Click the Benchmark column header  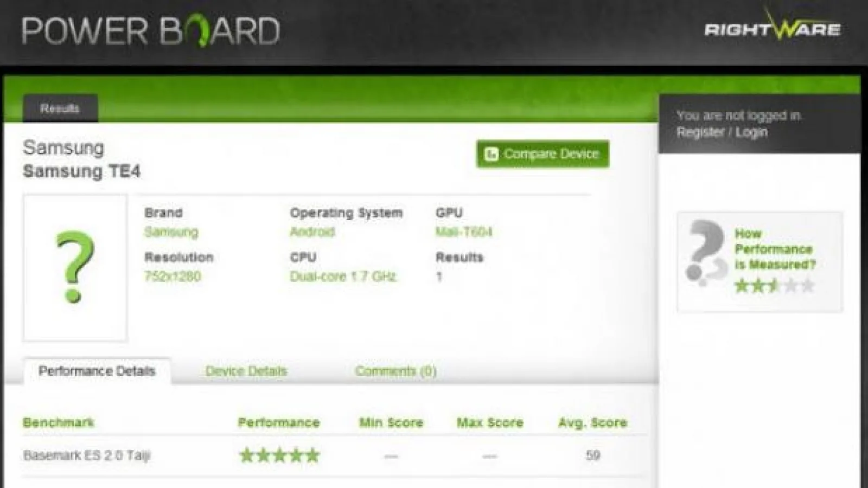[x=59, y=422]
